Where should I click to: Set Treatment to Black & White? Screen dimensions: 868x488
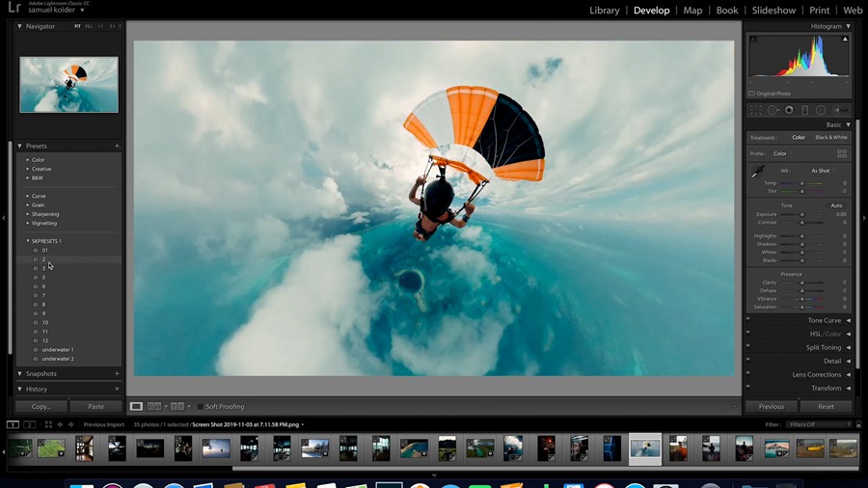[831, 137]
